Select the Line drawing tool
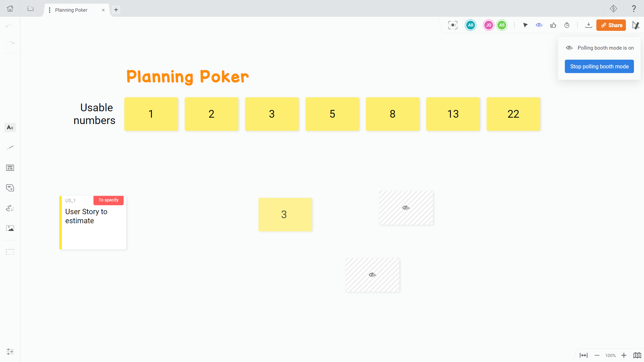Viewport: 644px width, 362px height. 10,147
